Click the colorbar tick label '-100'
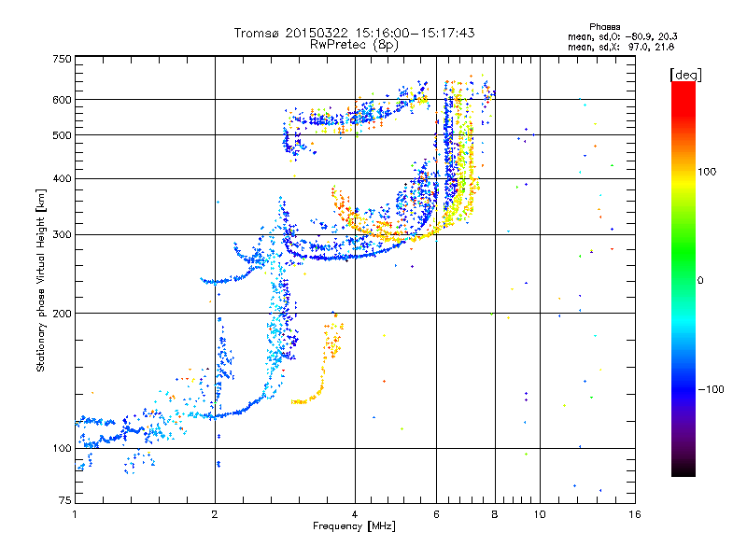The width and height of the screenshot is (747, 560). [711, 389]
